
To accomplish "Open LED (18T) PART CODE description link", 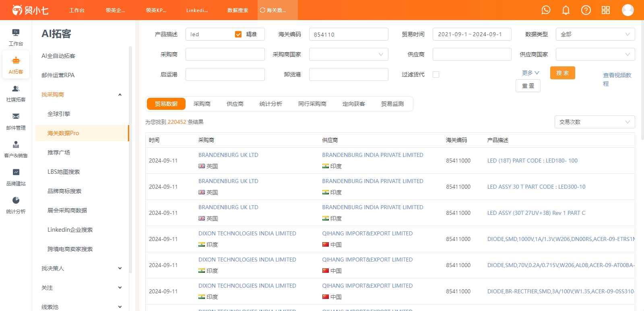I will 532,161.
